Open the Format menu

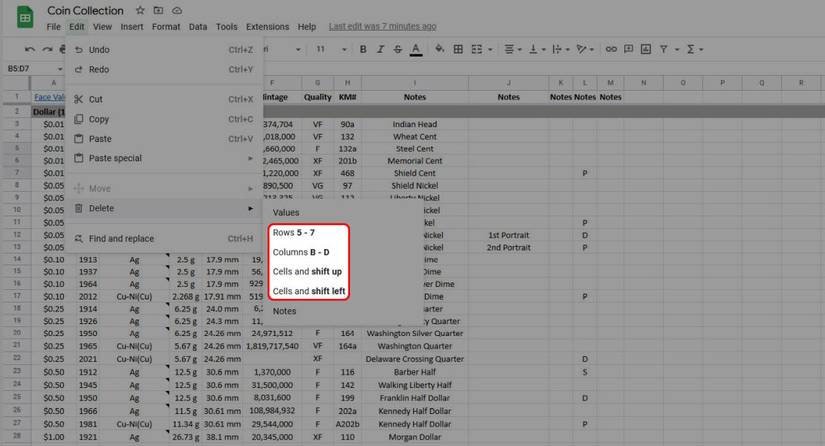coord(166,26)
